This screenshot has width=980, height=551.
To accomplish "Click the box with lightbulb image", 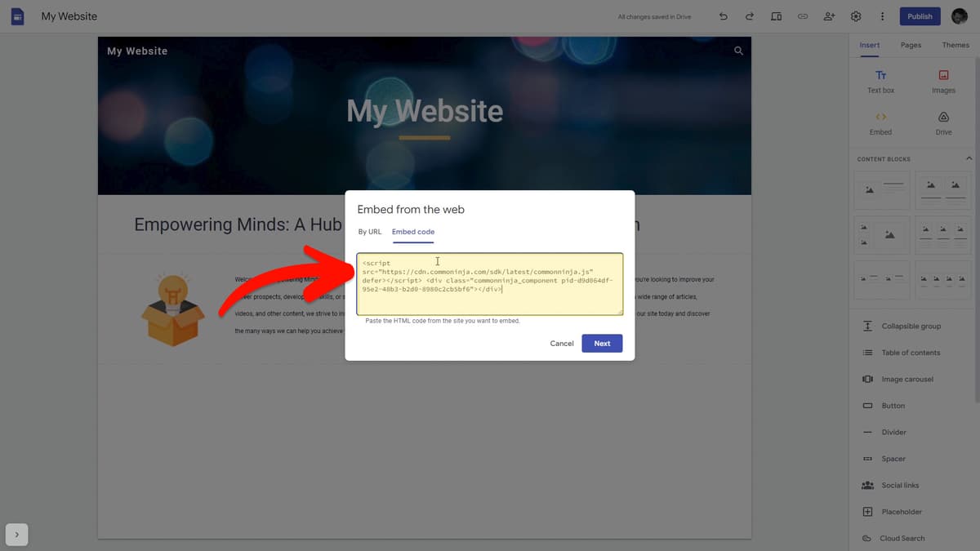I will [172, 309].
